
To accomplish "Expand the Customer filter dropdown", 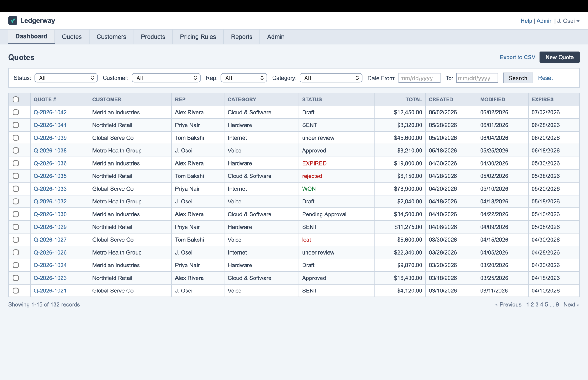I will 166,78.
